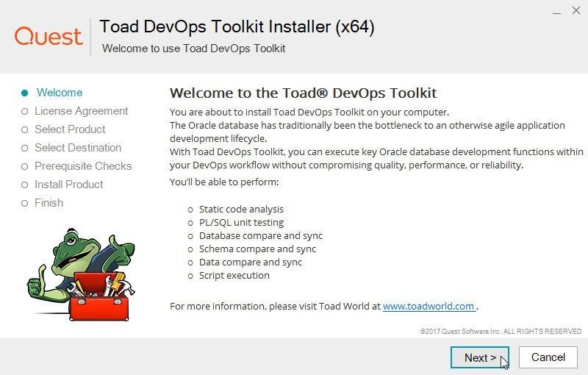Click the 'Static code analysis' list item
The height and width of the screenshot is (375, 588).
[241, 210]
